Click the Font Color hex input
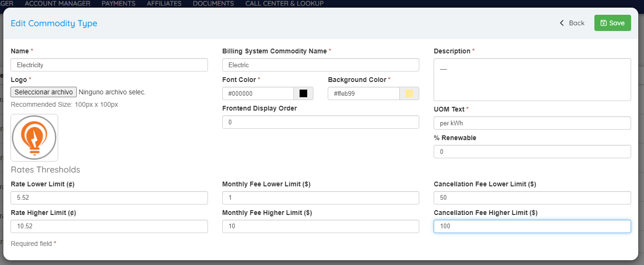 [x=258, y=93]
